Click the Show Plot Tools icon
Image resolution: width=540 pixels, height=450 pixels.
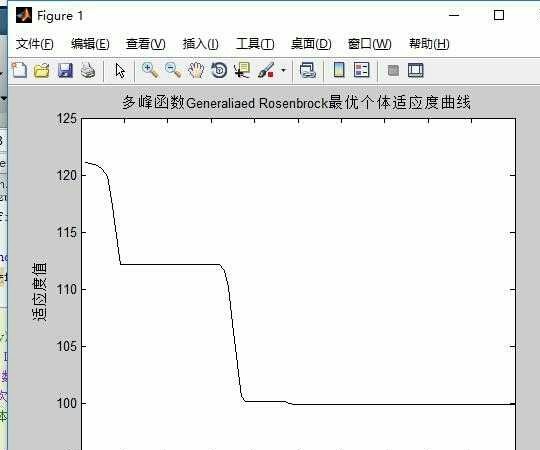click(416, 70)
